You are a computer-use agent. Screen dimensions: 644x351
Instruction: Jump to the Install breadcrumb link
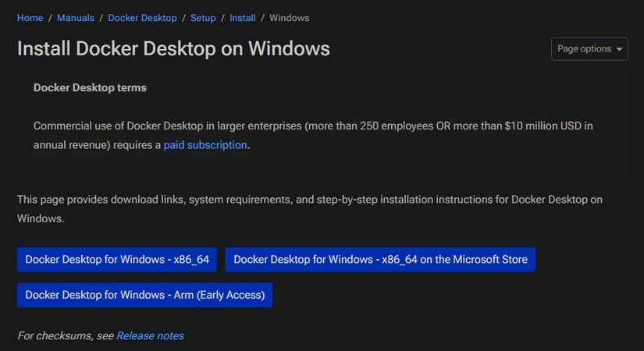pos(243,18)
